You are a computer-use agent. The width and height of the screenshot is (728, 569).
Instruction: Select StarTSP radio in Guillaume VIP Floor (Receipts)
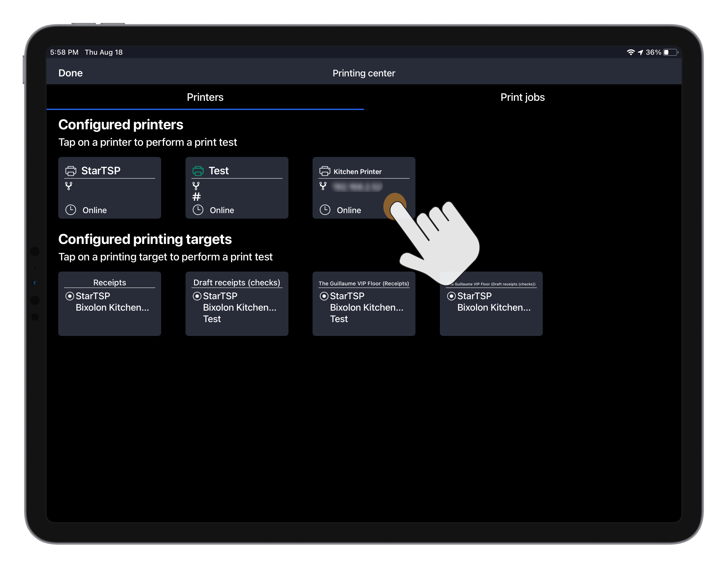pyautogui.click(x=324, y=296)
